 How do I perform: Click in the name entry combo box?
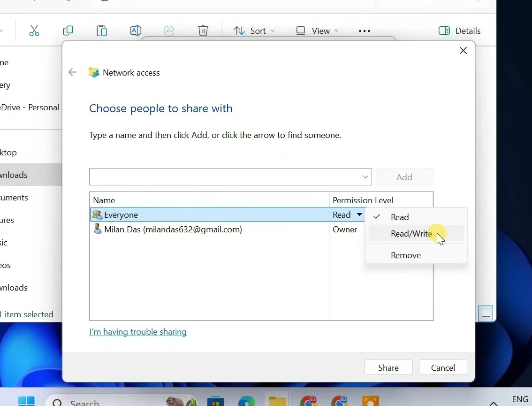point(230,177)
